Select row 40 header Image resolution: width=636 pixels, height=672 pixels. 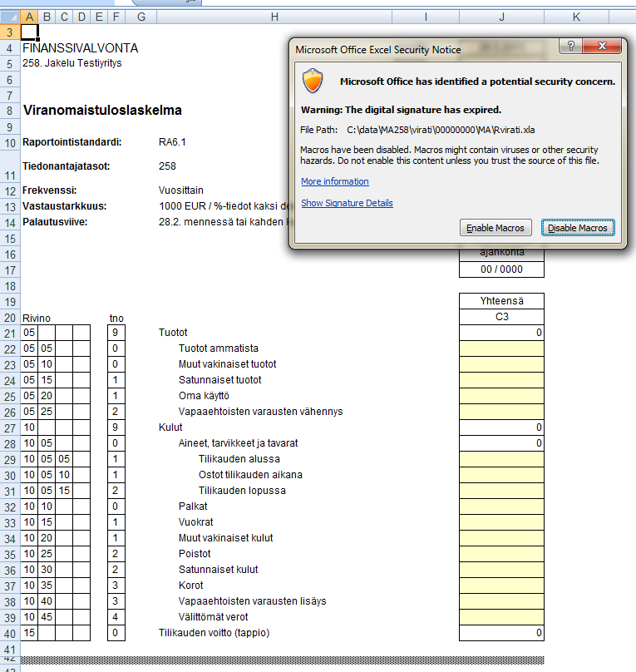tap(10, 634)
